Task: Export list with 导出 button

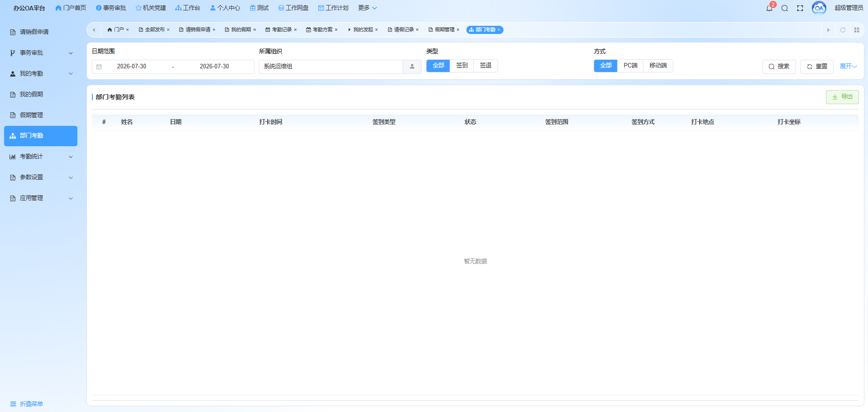Action: (x=842, y=97)
